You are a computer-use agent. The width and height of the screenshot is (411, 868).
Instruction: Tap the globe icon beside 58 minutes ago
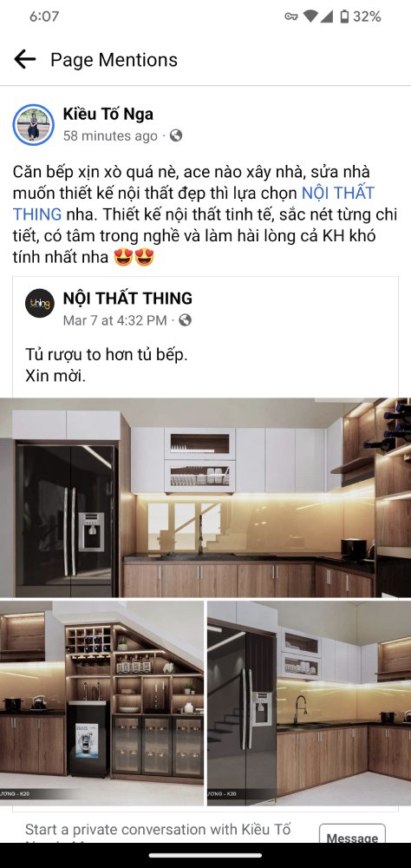175,135
